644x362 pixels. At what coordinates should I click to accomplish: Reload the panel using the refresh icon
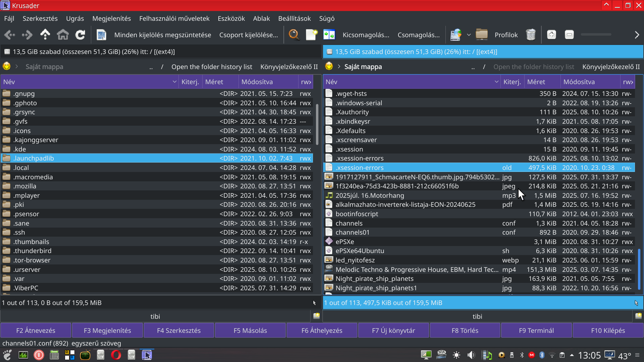pyautogui.click(x=80, y=35)
